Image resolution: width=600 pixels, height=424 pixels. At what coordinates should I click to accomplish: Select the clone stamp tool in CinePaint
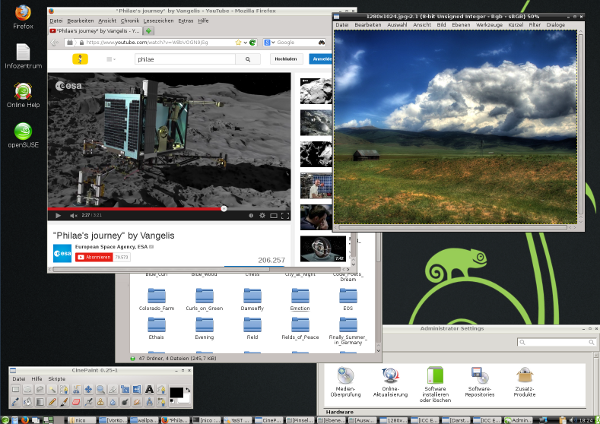click(101, 402)
